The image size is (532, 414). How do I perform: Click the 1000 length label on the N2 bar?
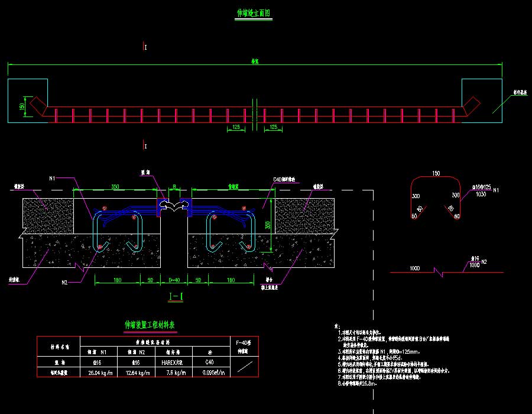coord(414,269)
